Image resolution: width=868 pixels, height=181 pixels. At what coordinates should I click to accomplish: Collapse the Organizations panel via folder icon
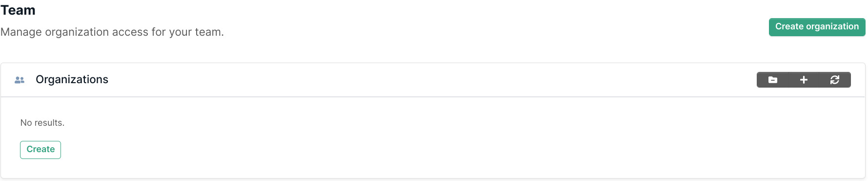tap(773, 80)
